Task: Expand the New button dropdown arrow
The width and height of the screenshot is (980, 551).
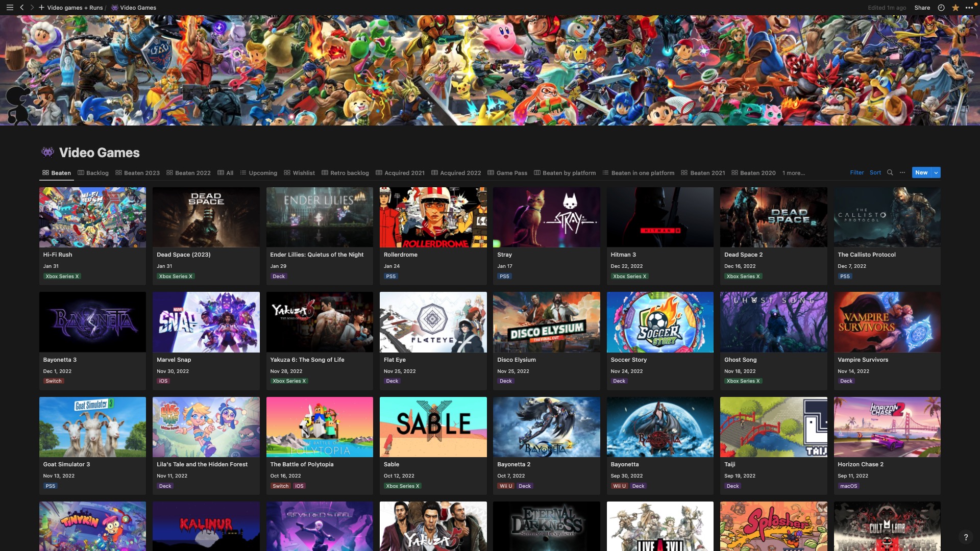Action: [936, 172]
